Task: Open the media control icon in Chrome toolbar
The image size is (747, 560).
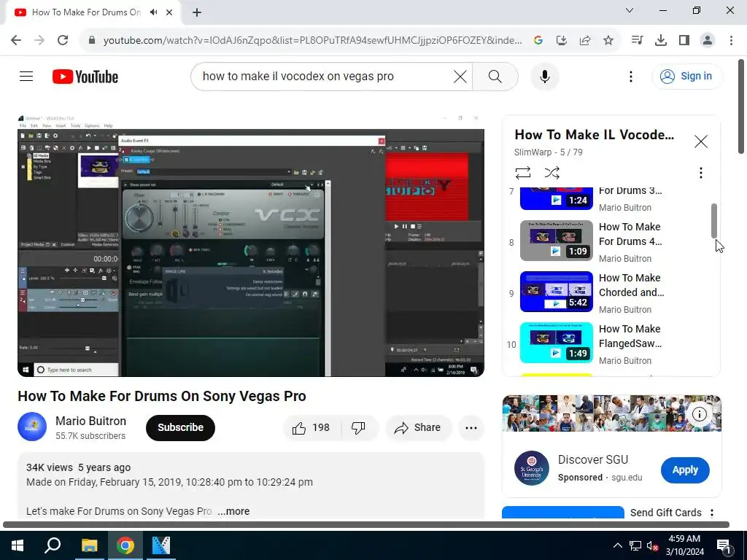Action: click(637, 40)
